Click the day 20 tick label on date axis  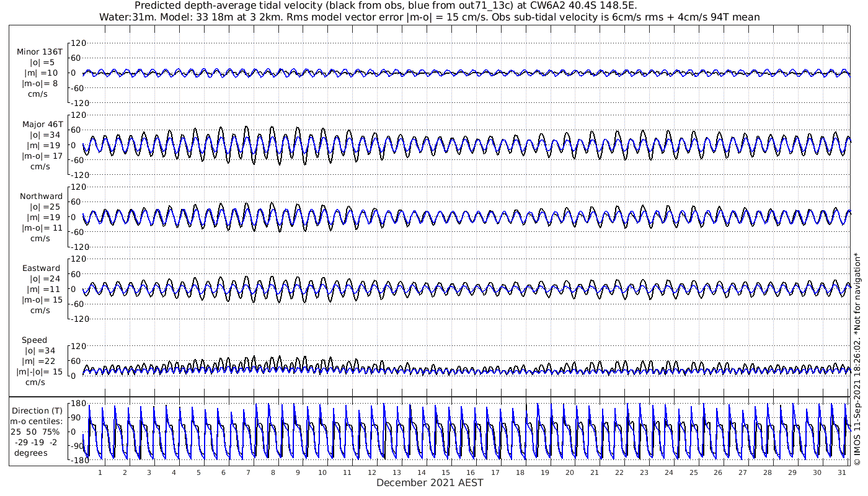570,472
